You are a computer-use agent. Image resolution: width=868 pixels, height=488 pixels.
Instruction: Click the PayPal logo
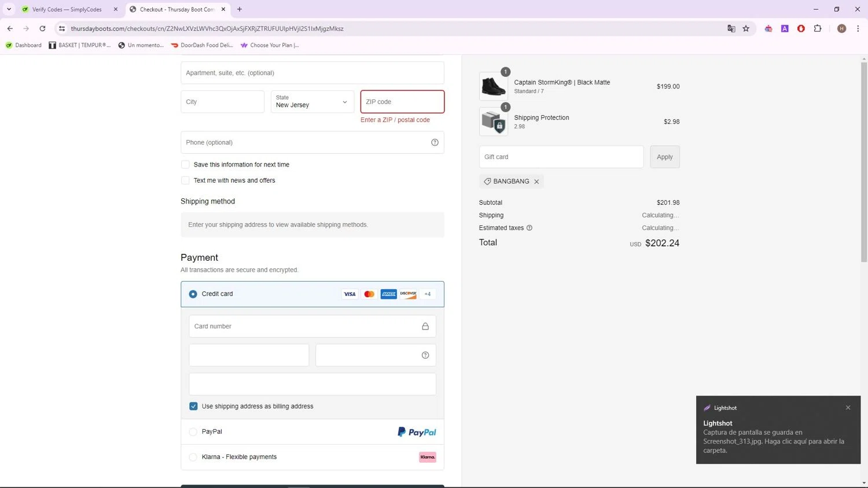point(417,432)
